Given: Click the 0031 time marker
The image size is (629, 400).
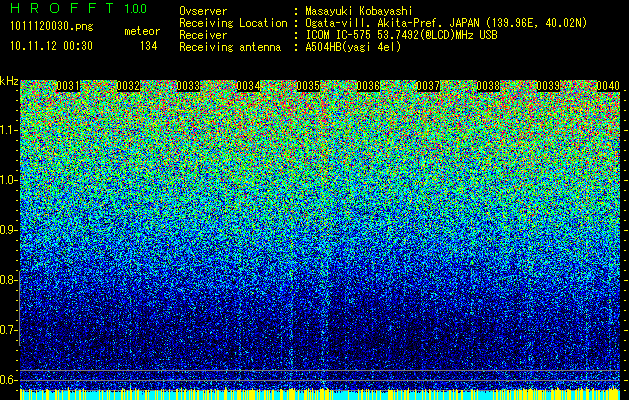Looking at the screenshot, I should (68, 86).
